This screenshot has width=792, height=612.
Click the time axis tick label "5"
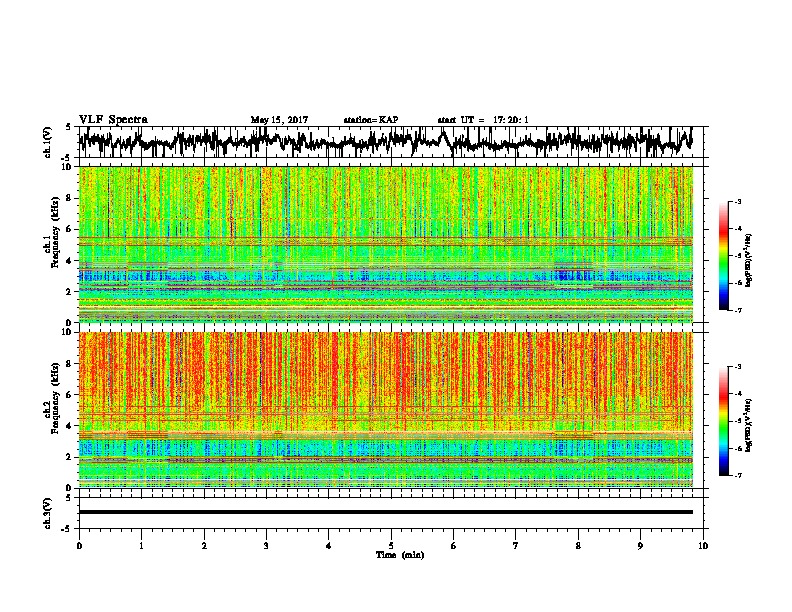tap(391, 546)
